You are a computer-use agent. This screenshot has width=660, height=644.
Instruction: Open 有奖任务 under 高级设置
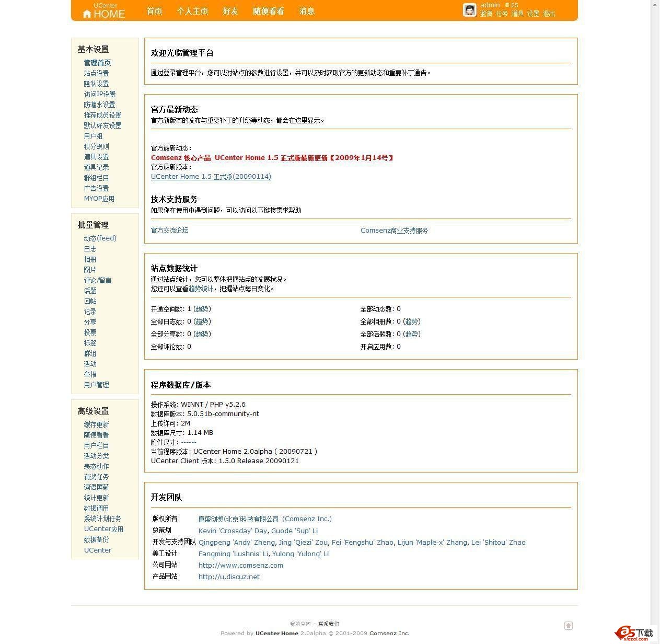[x=96, y=477]
